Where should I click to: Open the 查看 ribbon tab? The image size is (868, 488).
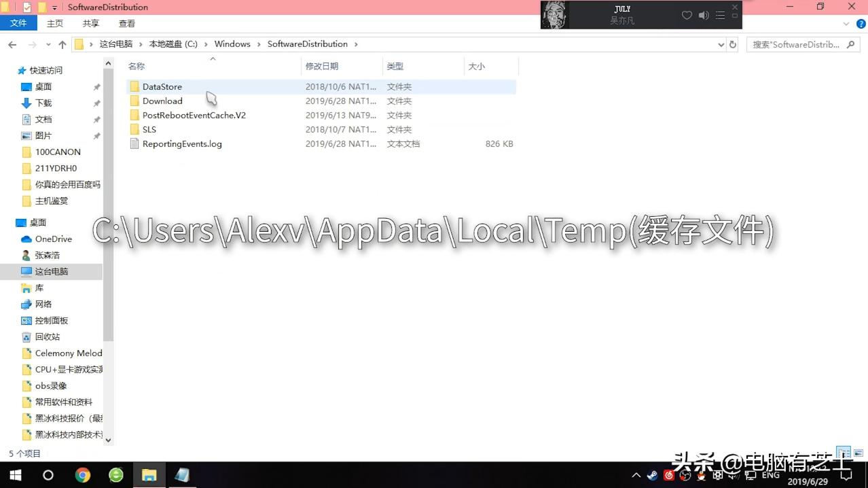click(x=127, y=23)
